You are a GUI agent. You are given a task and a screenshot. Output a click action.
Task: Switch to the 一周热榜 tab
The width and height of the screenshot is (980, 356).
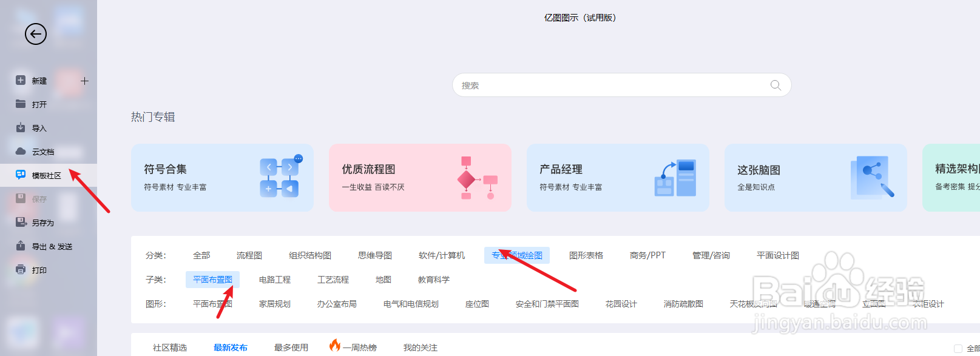pos(360,348)
